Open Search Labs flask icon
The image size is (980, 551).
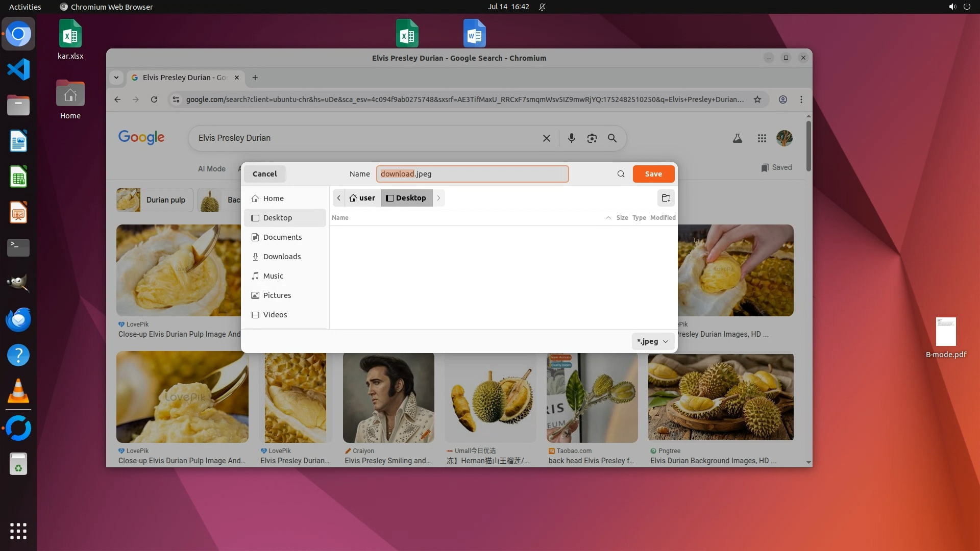click(x=737, y=138)
